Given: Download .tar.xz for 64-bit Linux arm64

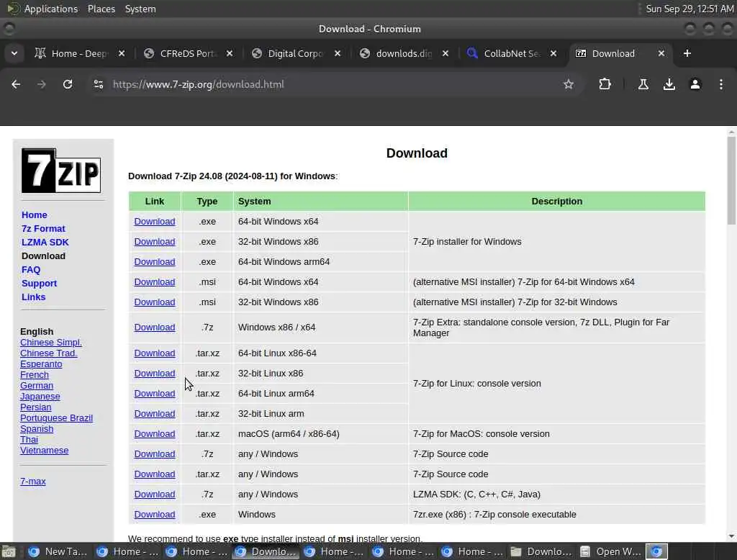Looking at the screenshot, I should pos(155,394).
